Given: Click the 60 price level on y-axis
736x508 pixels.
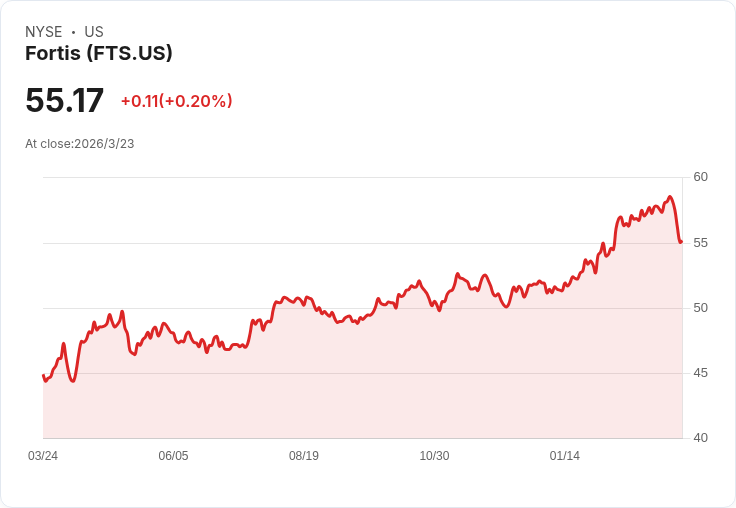Looking at the screenshot, I should 700,177.
